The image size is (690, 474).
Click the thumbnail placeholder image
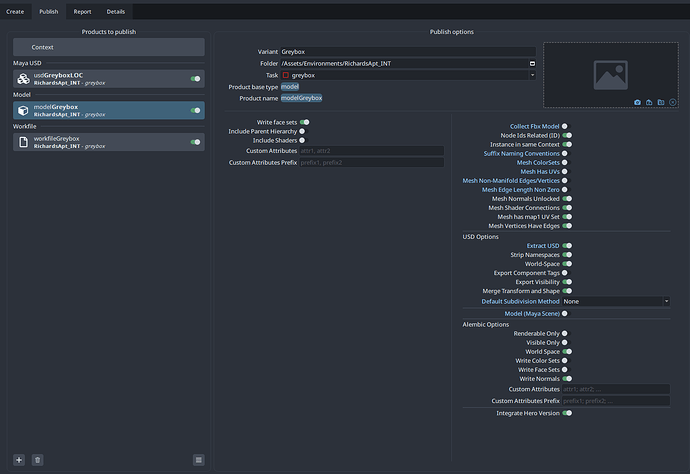[610, 75]
